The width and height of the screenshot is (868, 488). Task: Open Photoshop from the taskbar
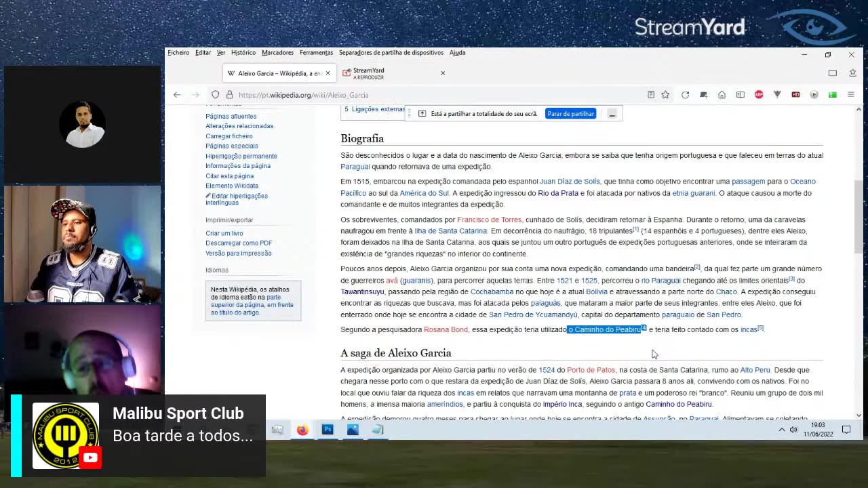(328, 429)
